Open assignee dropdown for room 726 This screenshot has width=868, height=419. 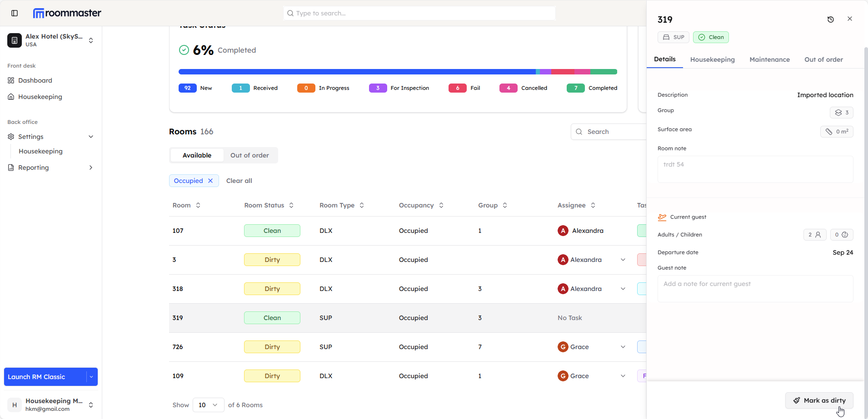tap(623, 347)
